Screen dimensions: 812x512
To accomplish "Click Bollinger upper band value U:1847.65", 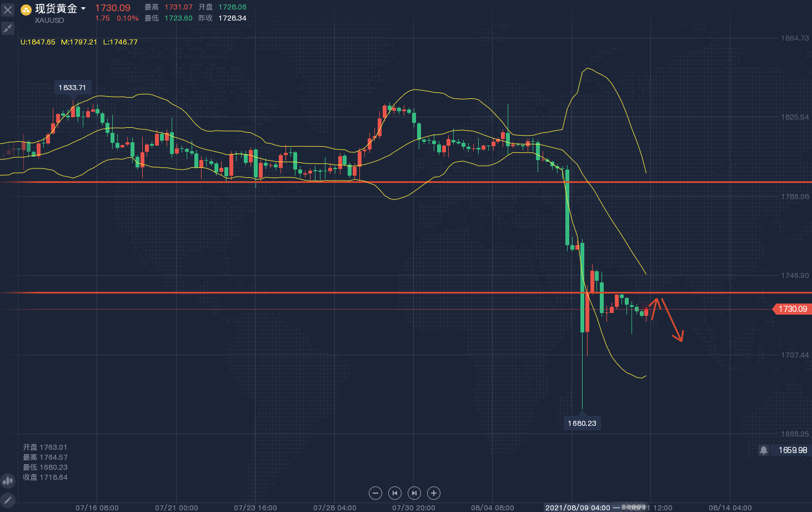I will (x=38, y=42).
